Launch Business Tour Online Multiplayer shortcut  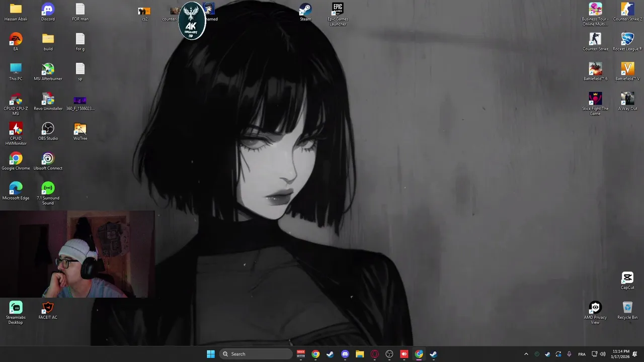click(x=595, y=15)
